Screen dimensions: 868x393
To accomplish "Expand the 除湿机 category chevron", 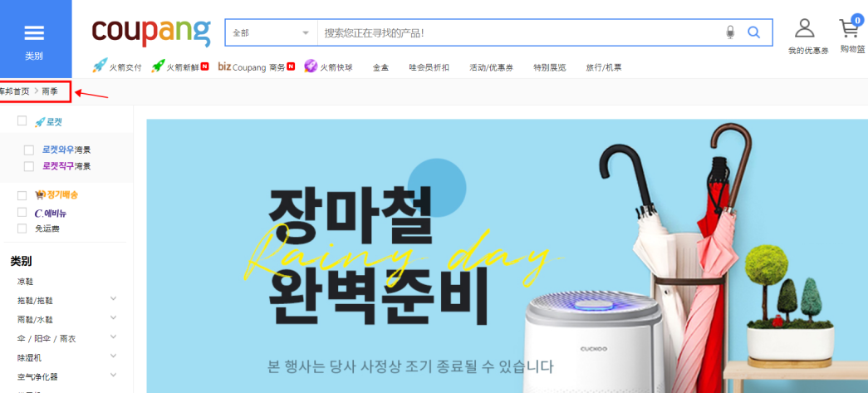I will (114, 356).
